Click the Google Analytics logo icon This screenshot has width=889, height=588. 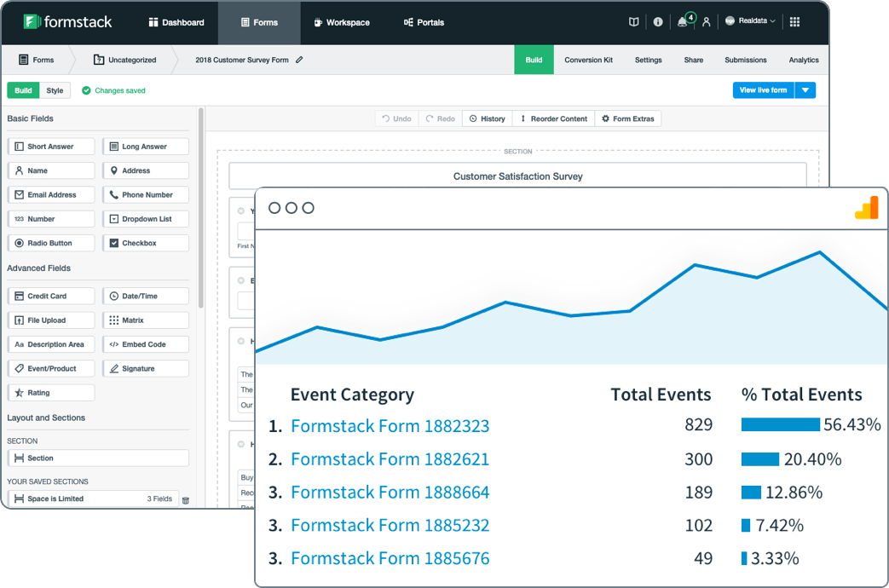click(x=868, y=208)
